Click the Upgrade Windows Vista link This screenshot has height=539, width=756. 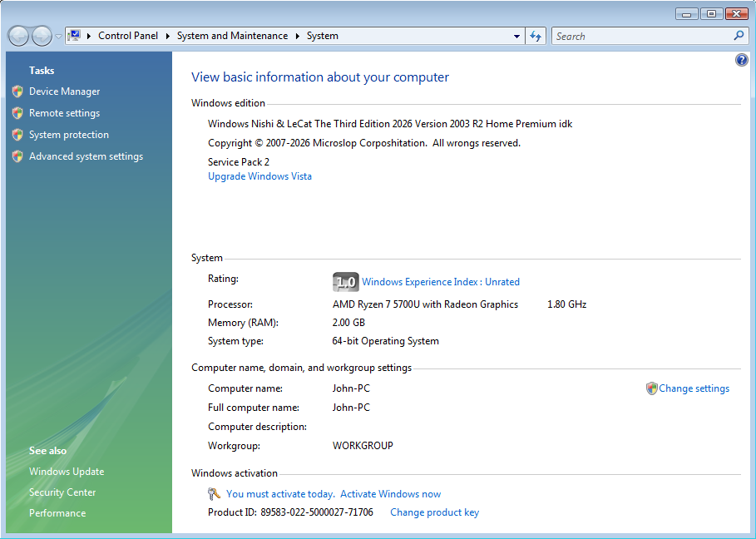click(x=259, y=176)
